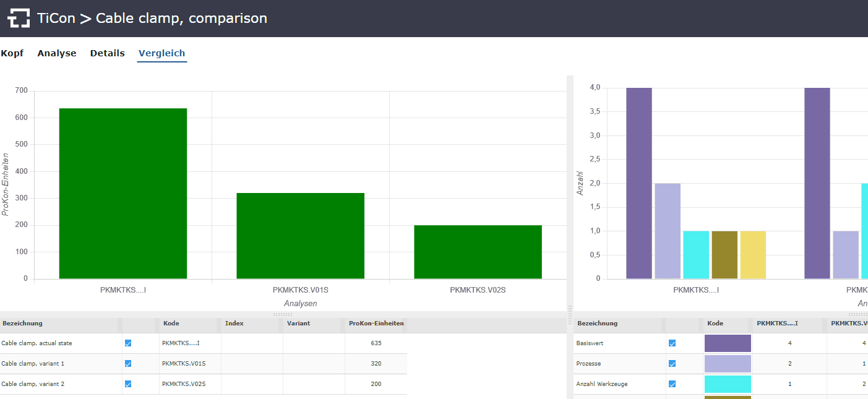Toggle the Anzahl Werkzeuge checkbox
This screenshot has width=868, height=399.
pyautogui.click(x=672, y=384)
